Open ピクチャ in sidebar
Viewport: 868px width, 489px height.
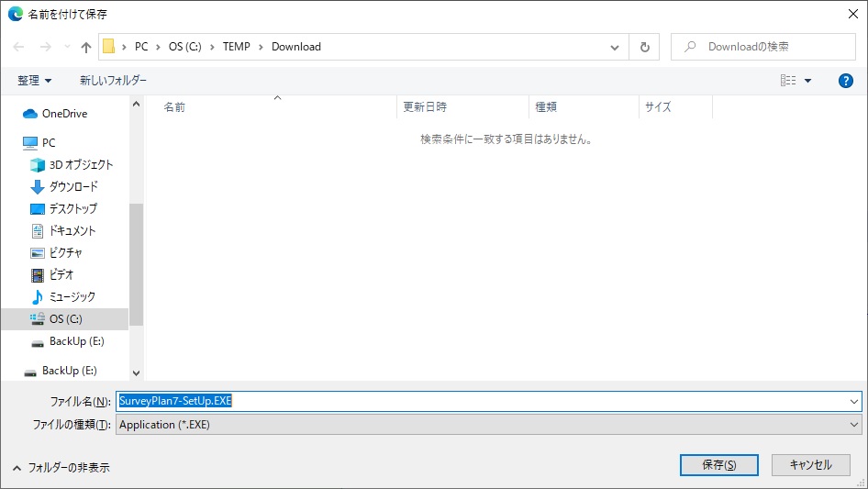coord(65,252)
